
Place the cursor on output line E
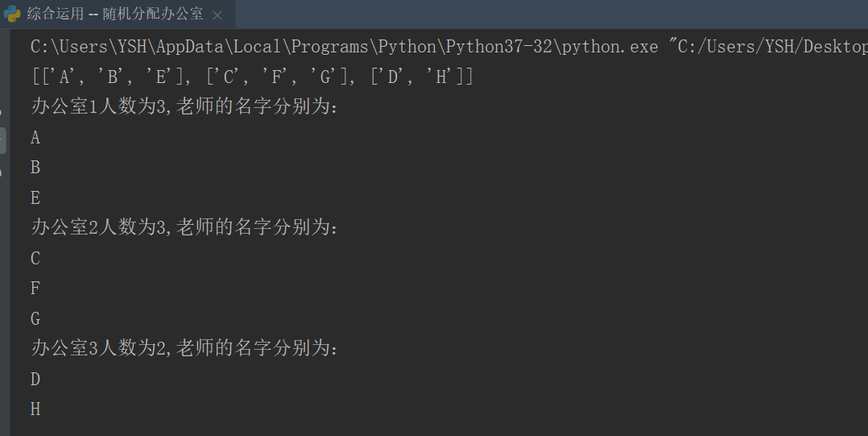[35, 197]
